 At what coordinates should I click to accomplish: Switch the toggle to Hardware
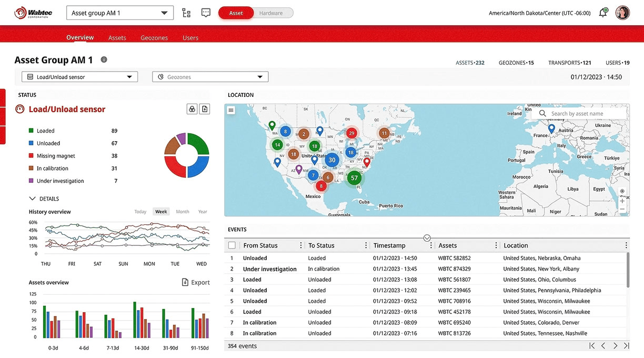[271, 13]
